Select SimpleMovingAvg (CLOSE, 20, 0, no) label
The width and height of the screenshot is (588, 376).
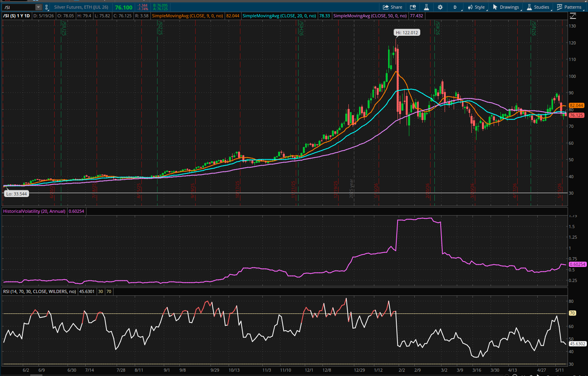point(279,16)
